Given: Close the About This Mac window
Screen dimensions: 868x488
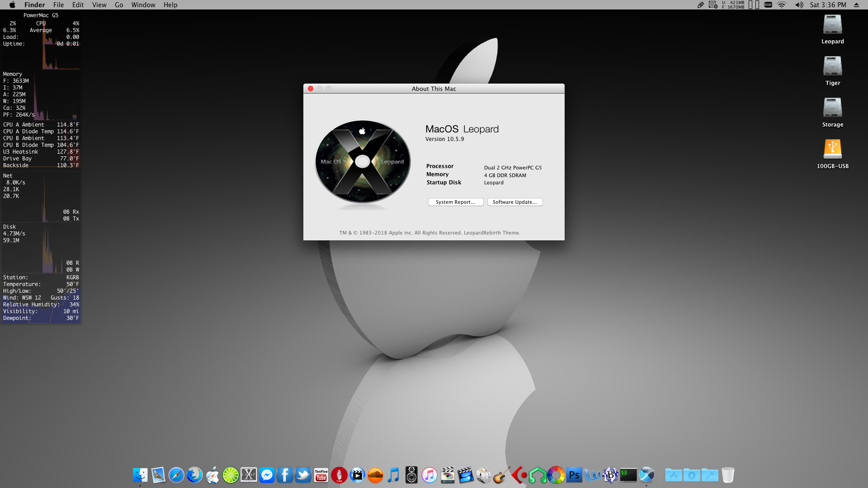Looking at the screenshot, I should coord(311,89).
